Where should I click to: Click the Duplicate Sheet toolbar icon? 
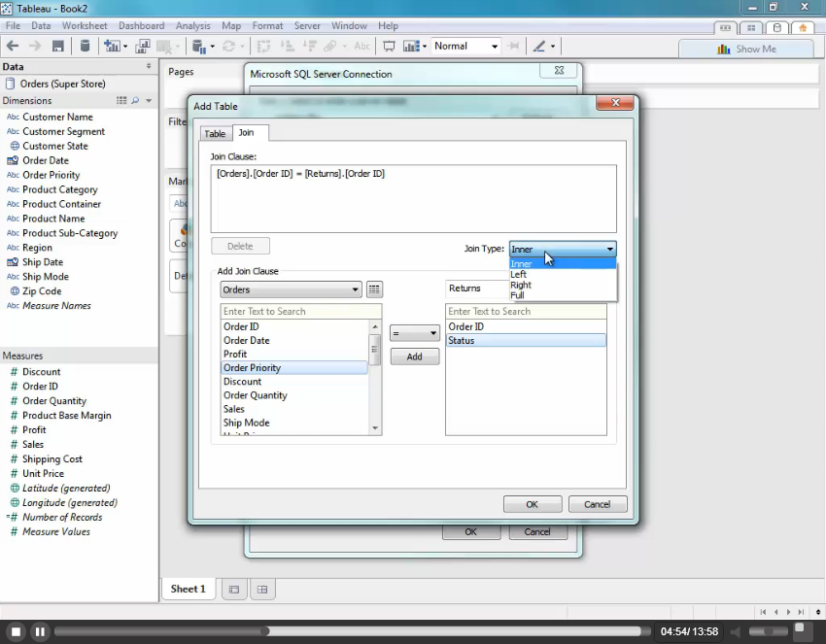[x=142, y=47]
